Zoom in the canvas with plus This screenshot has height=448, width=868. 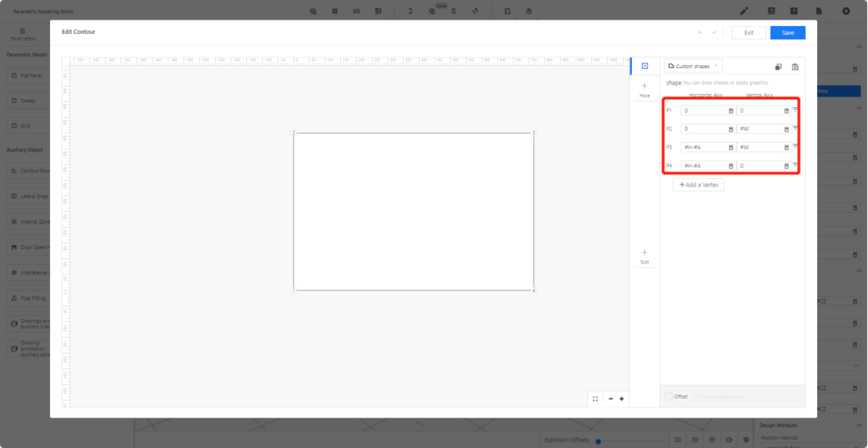coord(622,399)
